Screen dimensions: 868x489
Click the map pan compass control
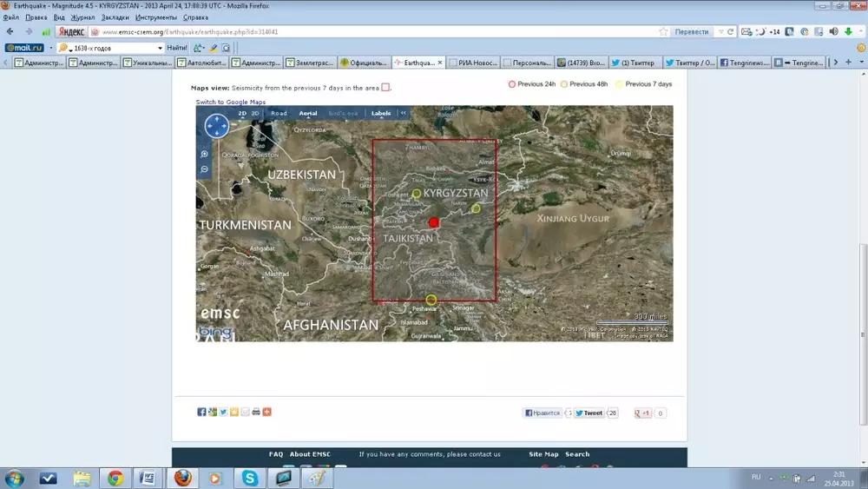(x=216, y=127)
